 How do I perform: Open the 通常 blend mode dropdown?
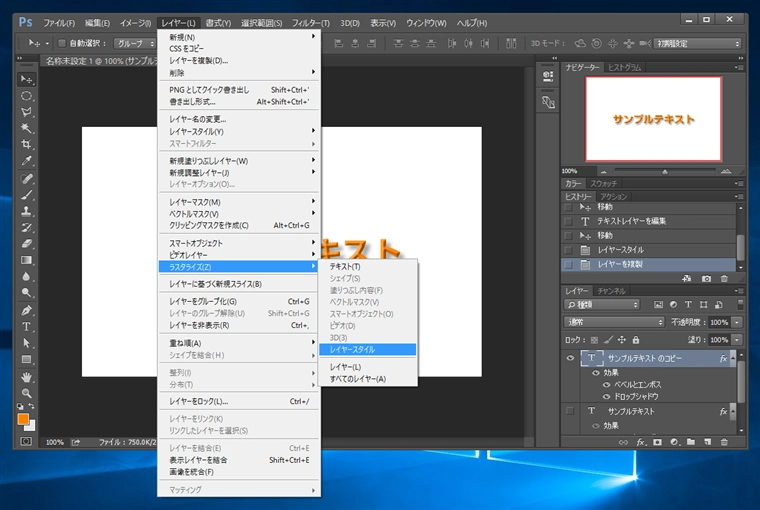(614, 322)
